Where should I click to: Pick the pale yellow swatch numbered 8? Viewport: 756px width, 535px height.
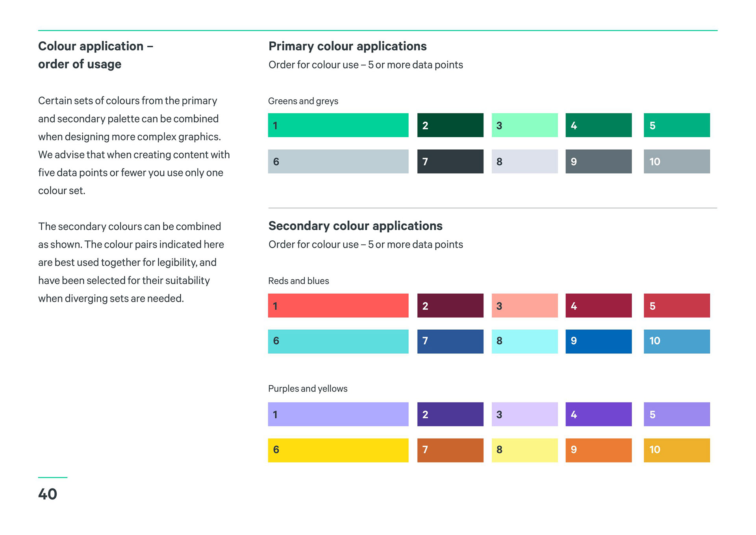[524, 450]
